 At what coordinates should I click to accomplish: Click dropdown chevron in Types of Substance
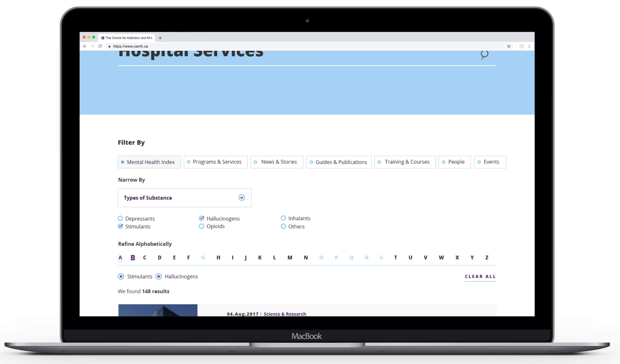242,197
